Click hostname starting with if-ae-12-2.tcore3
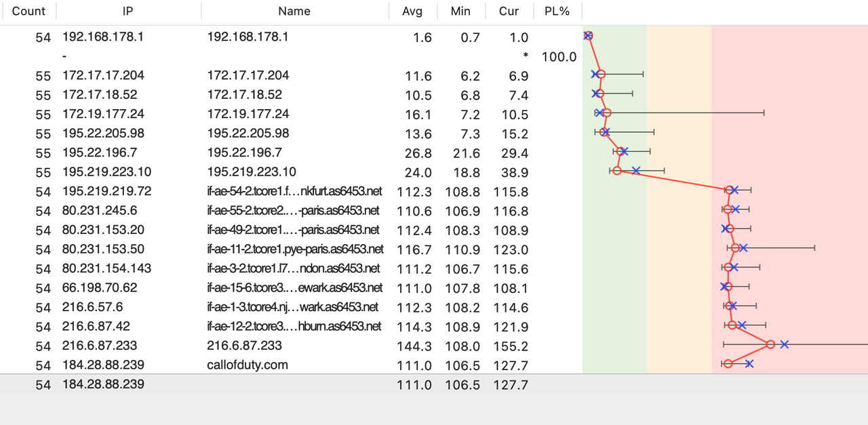The image size is (868, 425). pos(294,327)
